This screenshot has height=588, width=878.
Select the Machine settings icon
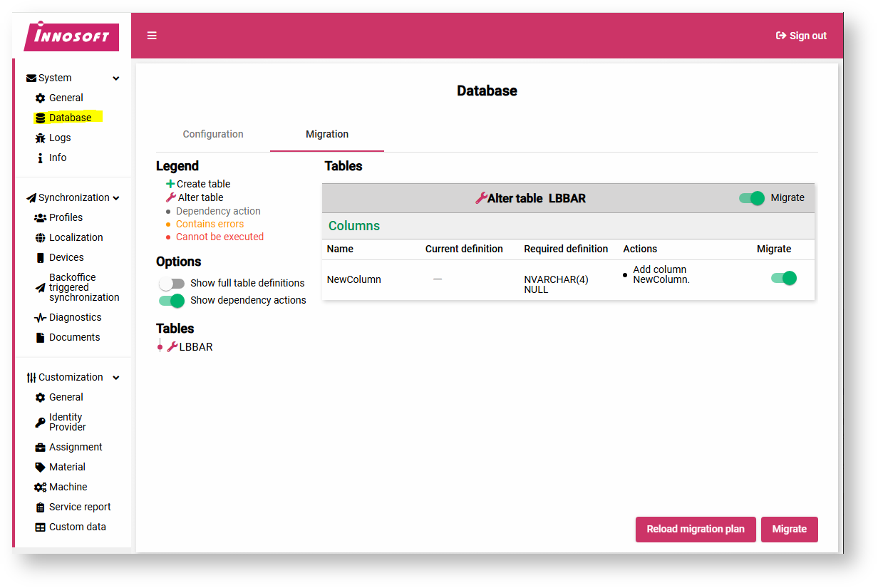(41, 487)
